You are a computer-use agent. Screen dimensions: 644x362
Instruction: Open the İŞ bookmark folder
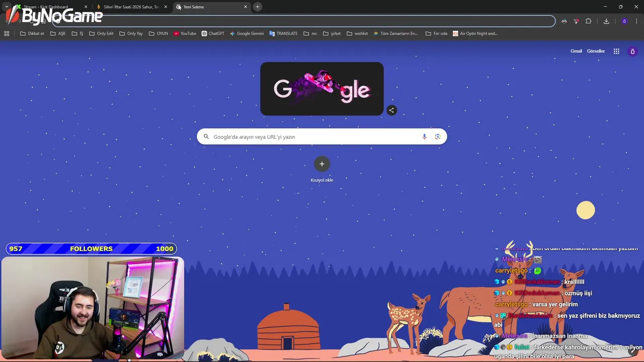77,34
